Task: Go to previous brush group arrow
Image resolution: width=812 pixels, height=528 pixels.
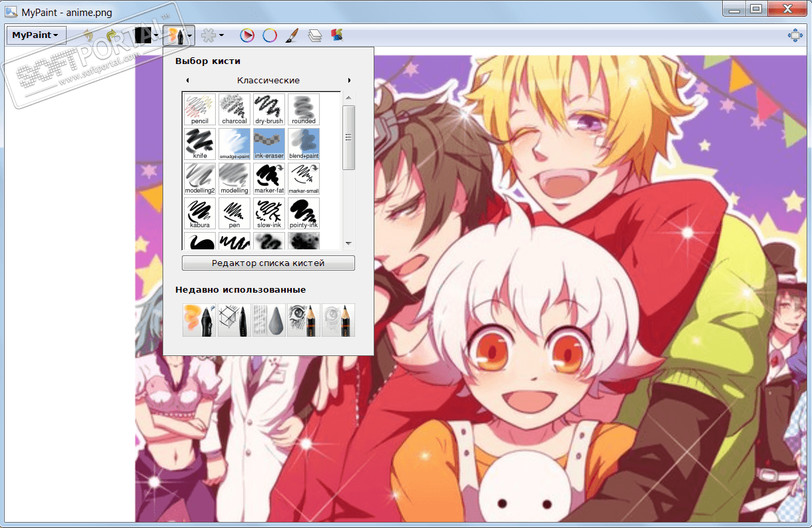Action: 187,81
